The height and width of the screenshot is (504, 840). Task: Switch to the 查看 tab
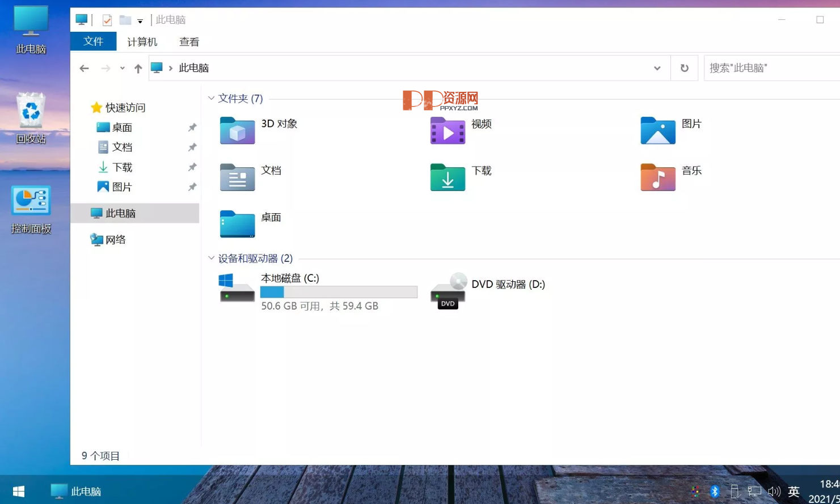tap(189, 41)
